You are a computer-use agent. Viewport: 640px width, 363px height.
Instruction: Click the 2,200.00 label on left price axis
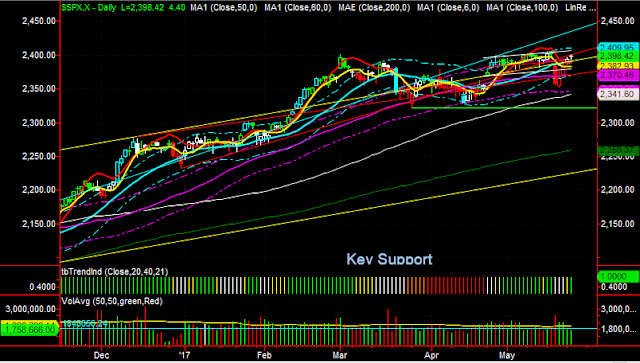(x=39, y=190)
